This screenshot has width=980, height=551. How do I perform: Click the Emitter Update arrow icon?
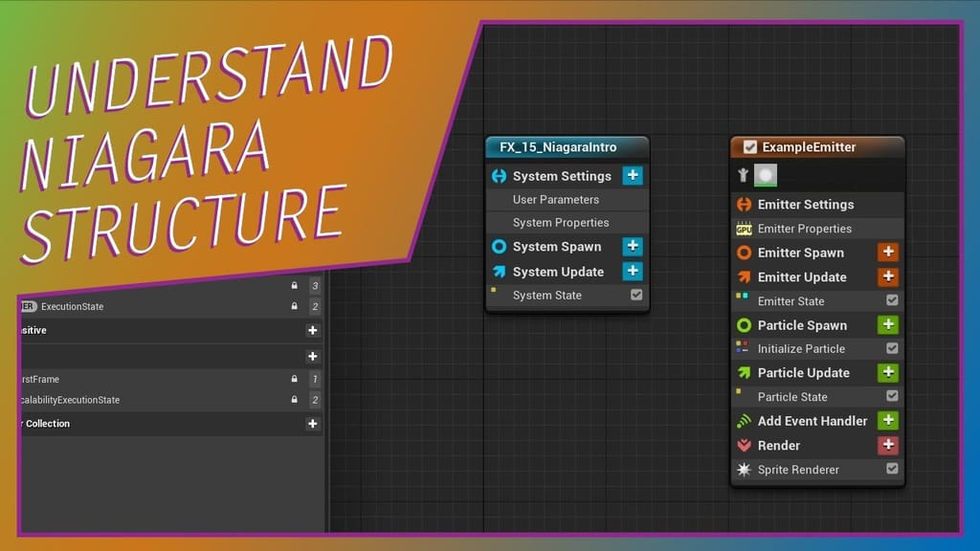point(744,276)
